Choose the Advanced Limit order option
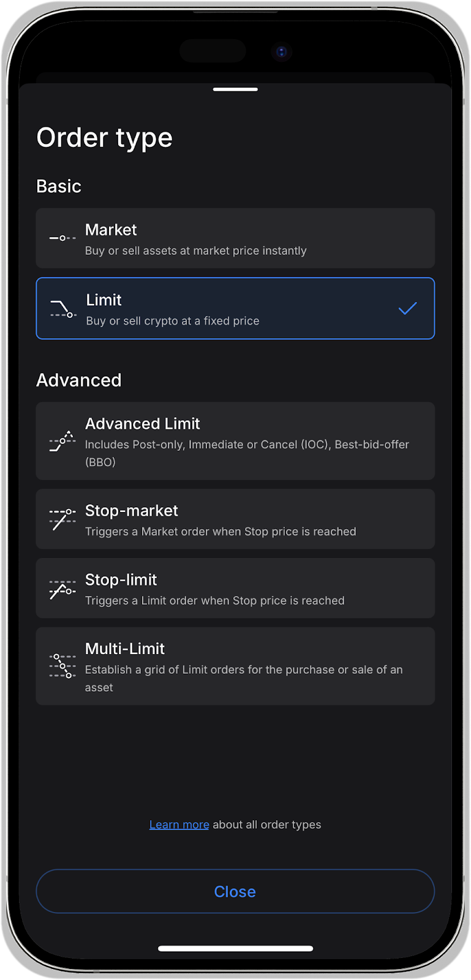 coord(143,424)
